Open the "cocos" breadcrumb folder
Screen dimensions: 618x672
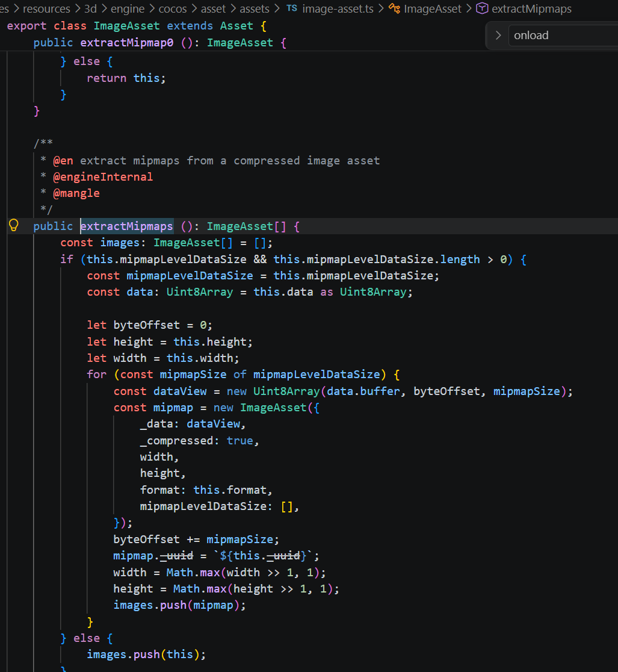coord(173,8)
